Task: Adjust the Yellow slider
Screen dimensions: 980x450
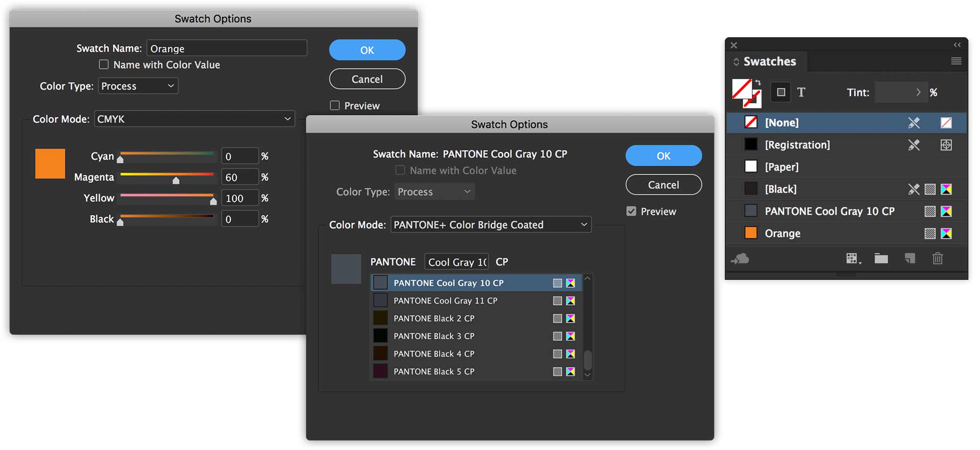Action: pyautogui.click(x=213, y=201)
